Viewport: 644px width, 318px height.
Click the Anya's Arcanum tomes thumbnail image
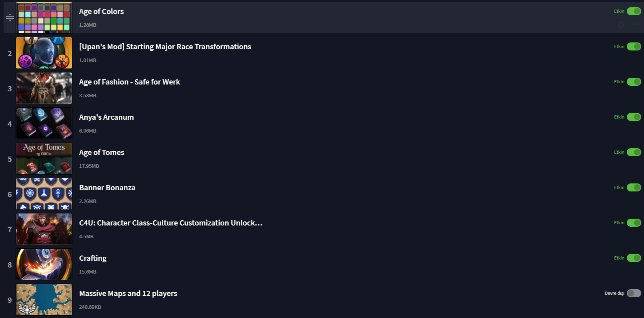44,123
